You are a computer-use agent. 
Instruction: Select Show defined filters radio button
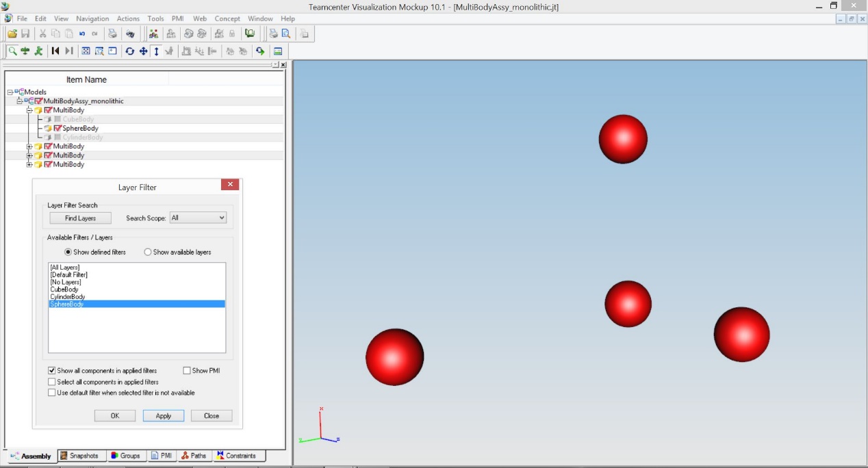[68, 252]
